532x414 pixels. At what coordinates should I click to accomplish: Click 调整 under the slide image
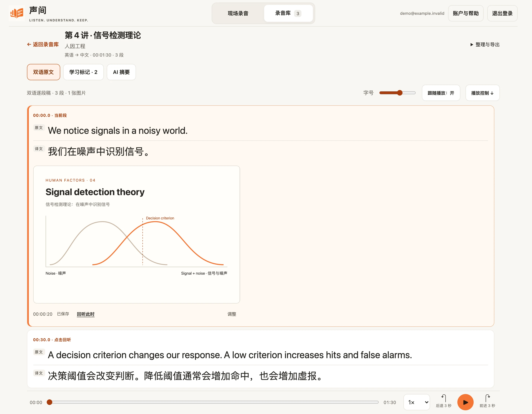(232, 314)
